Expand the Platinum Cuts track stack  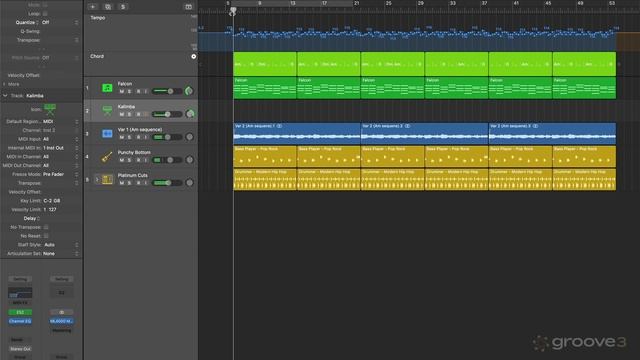click(97, 179)
